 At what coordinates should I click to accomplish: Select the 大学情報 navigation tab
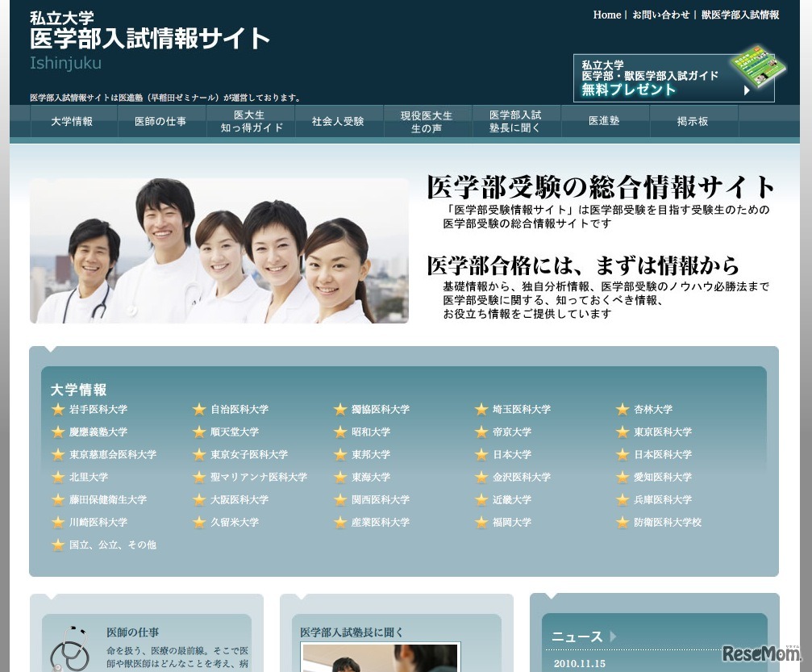tap(73, 121)
